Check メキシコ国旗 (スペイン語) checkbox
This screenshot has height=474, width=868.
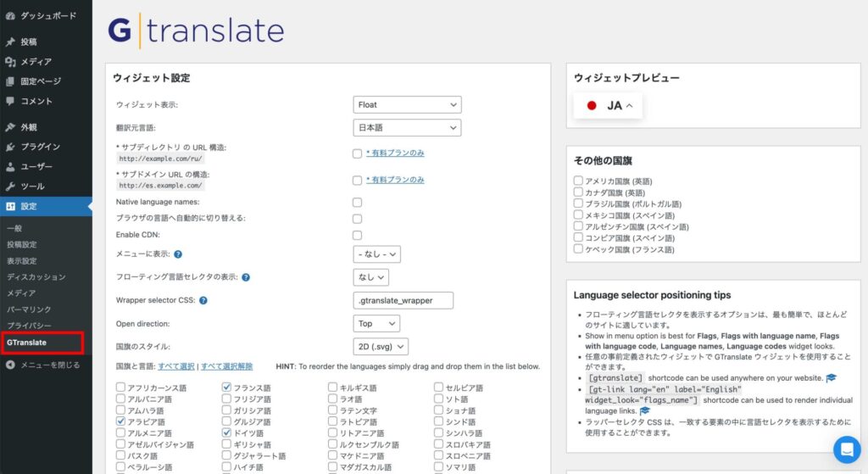coord(578,215)
